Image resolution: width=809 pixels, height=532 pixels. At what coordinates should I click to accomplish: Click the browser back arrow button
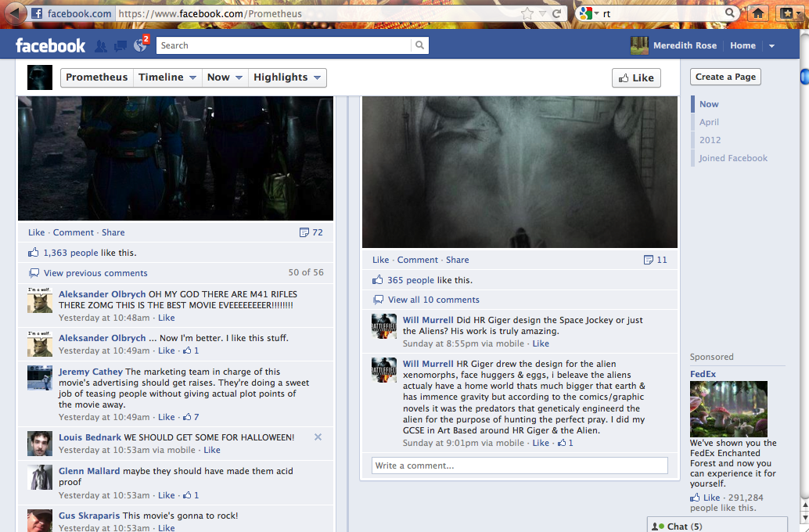[14, 13]
